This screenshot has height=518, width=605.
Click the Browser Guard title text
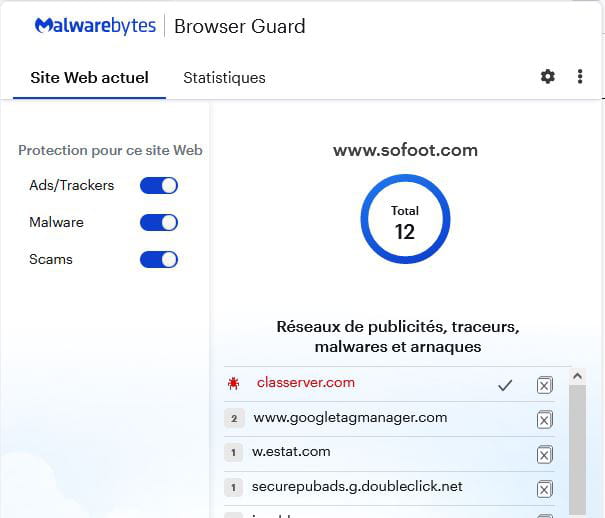pyautogui.click(x=240, y=26)
